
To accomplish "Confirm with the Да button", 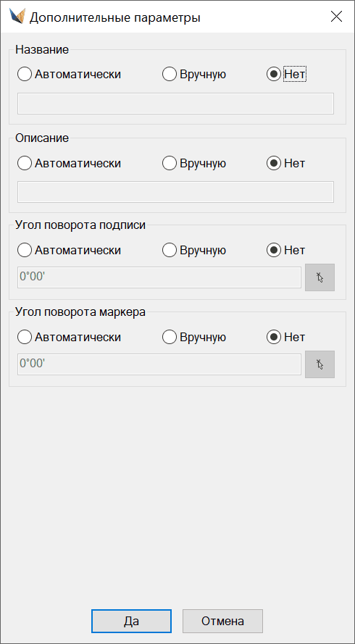I will click(131, 621).
